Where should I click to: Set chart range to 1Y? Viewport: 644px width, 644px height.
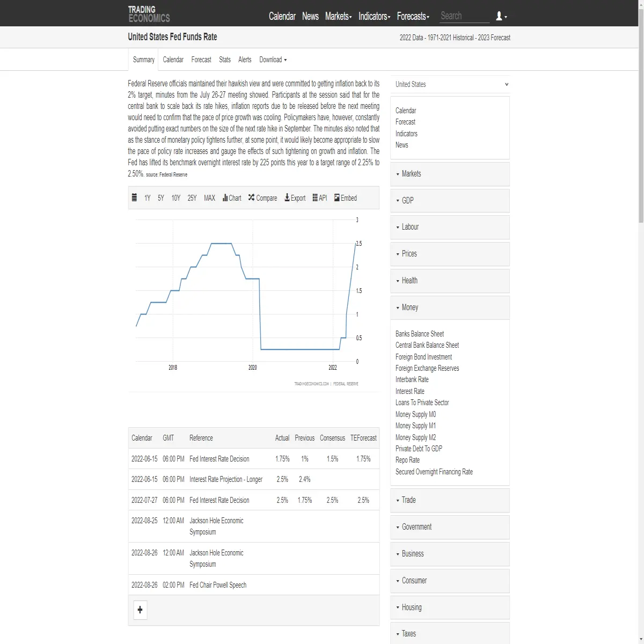(x=148, y=198)
